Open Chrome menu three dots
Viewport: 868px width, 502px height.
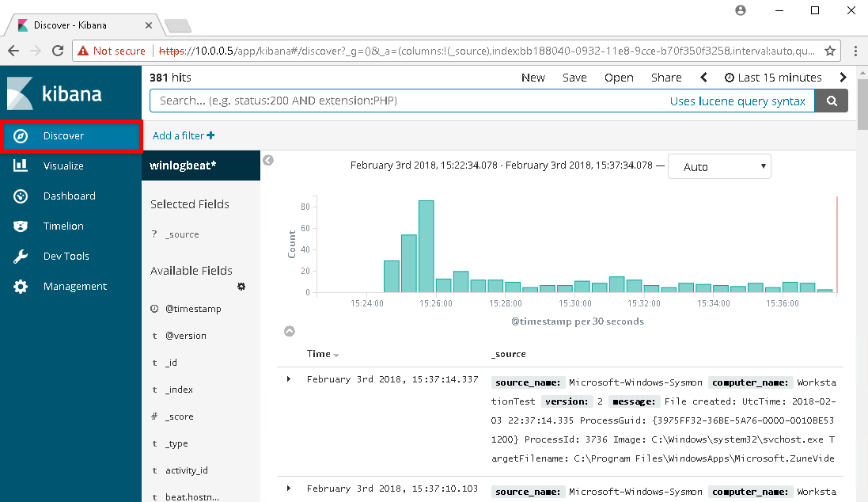(856, 51)
